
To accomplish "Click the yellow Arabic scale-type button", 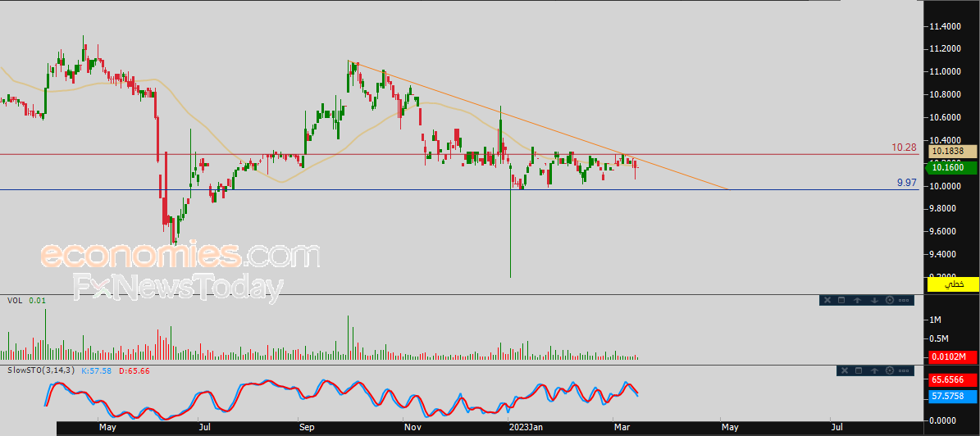I will [x=952, y=284].
